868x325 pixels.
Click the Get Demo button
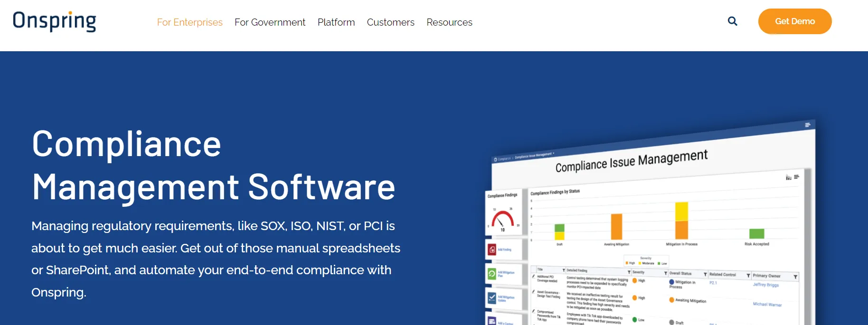(x=795, y=21)
